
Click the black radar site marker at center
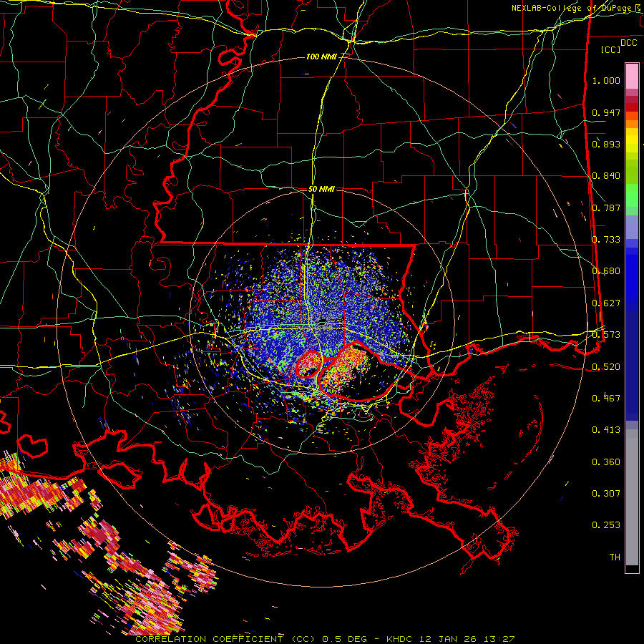322,321
